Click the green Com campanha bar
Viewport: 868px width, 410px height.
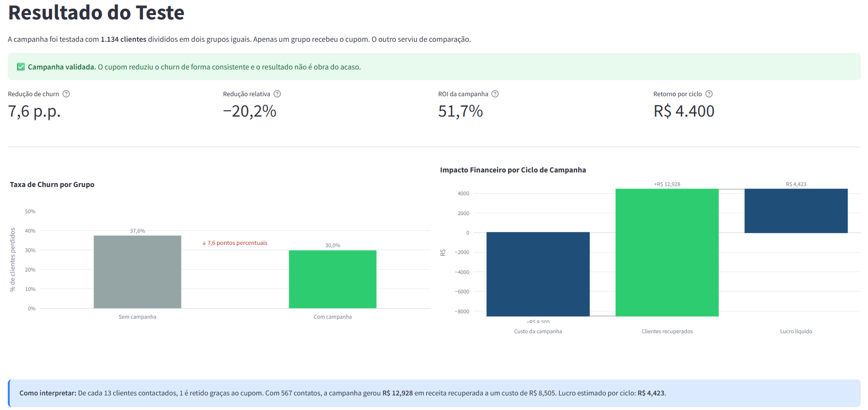pyautogui.click(x=333, y=279)
